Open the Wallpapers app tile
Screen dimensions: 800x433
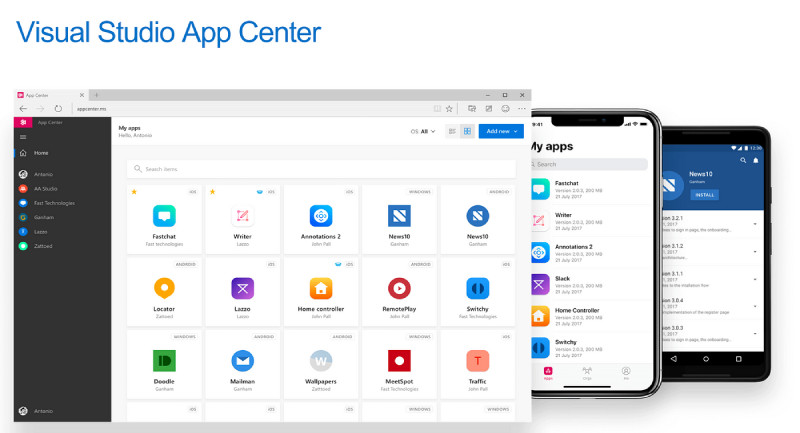[x=321, y=364]
